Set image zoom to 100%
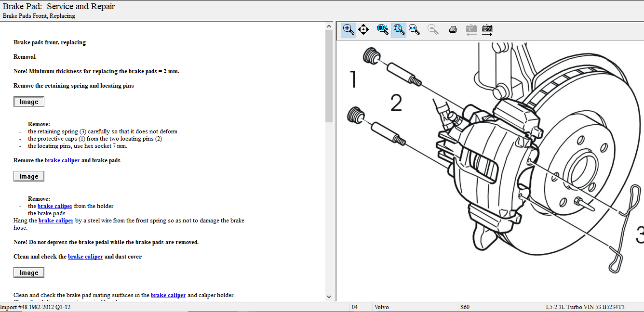 [383, 29]
